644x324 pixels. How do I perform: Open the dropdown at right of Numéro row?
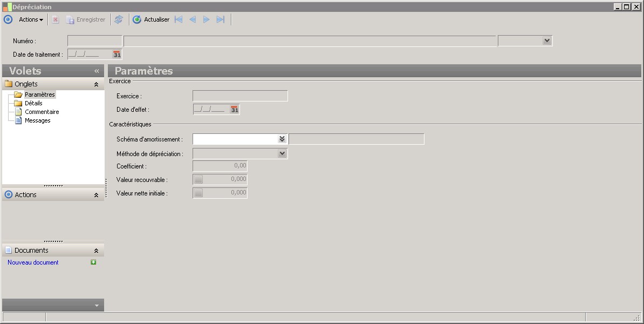pos(547,40)
